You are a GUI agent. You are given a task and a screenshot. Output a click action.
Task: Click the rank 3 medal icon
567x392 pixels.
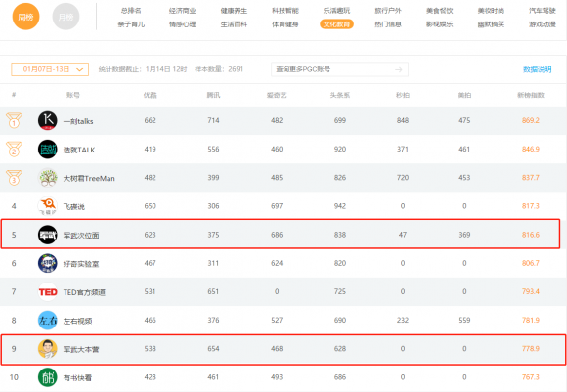coord(14,178)
